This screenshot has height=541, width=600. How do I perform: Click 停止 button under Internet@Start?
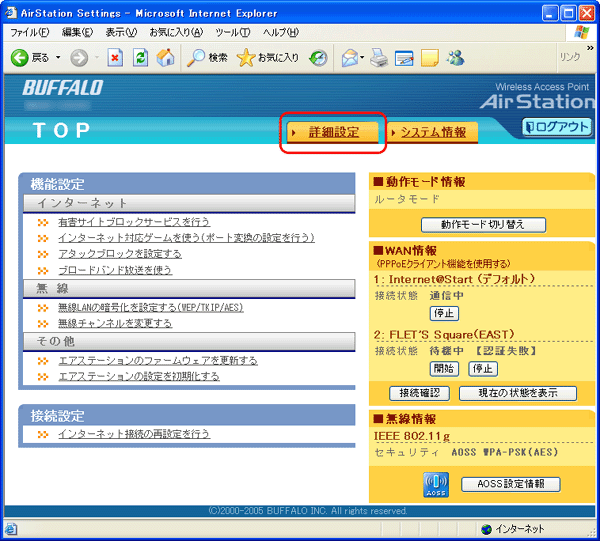tap(444, 313)
